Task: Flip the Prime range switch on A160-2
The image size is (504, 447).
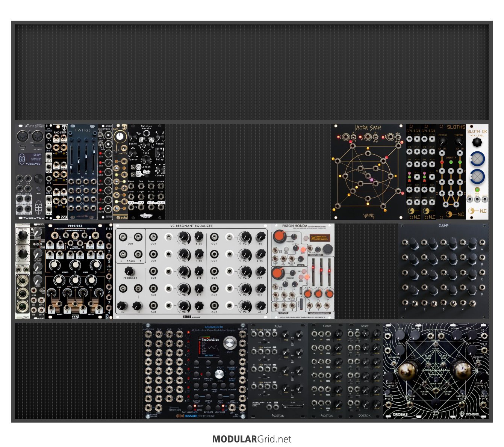Action: coord(100,144)
